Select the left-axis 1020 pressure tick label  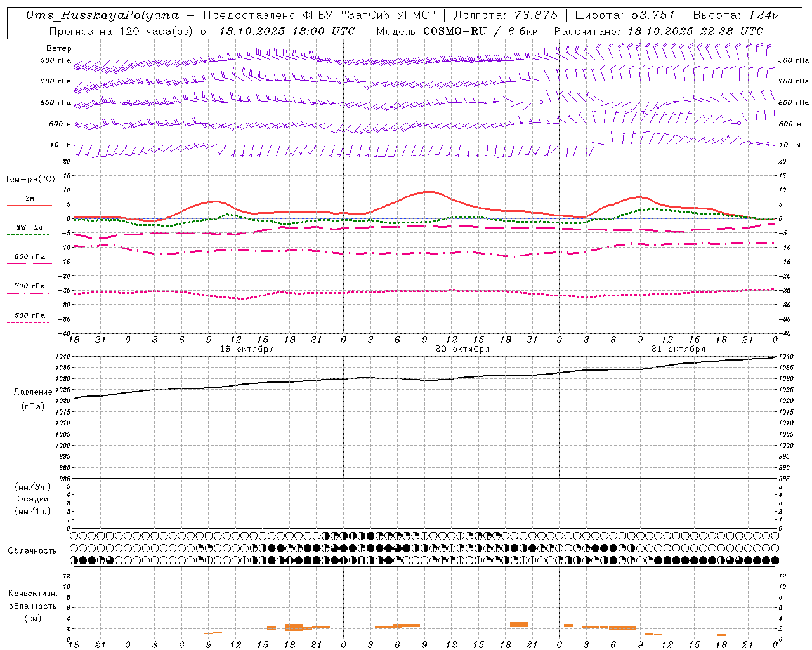[x=63, y=401]
